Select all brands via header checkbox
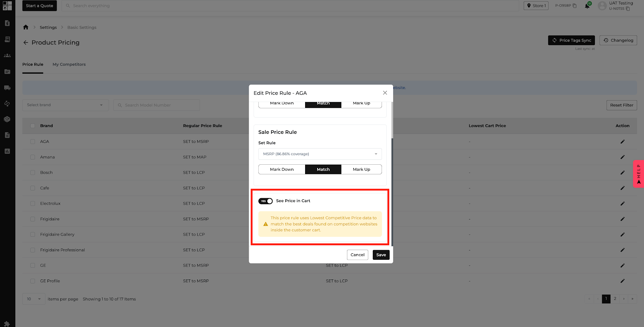 click(33, 126)
